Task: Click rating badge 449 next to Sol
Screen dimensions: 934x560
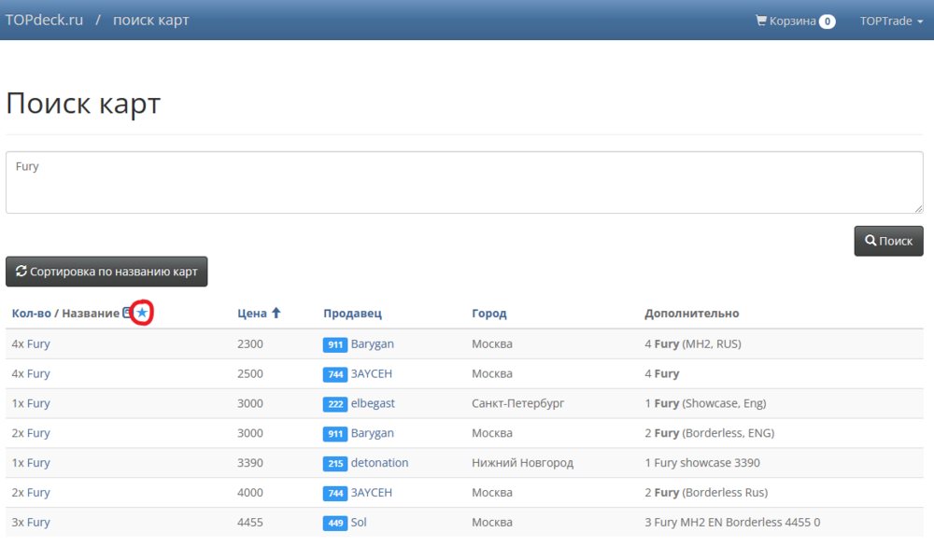Action: pos(335,524)
